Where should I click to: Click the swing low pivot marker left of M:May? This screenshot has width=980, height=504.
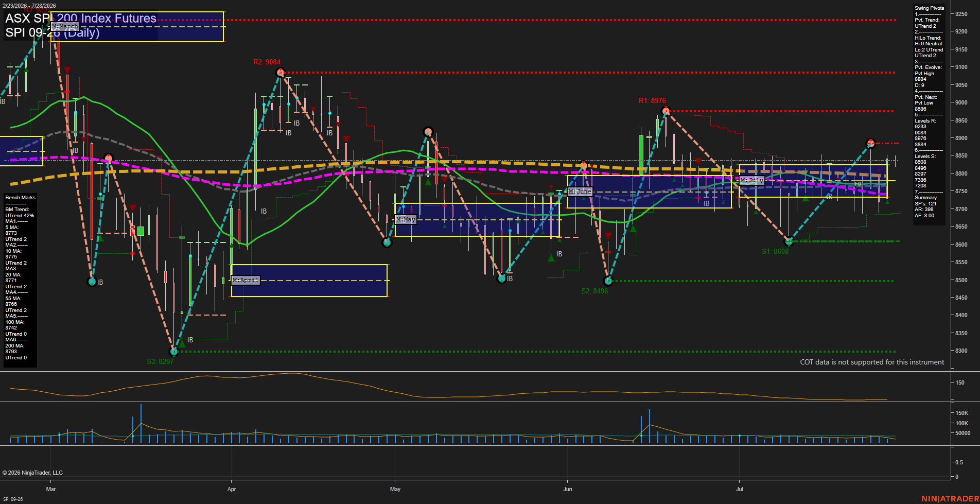coord(387,242)
